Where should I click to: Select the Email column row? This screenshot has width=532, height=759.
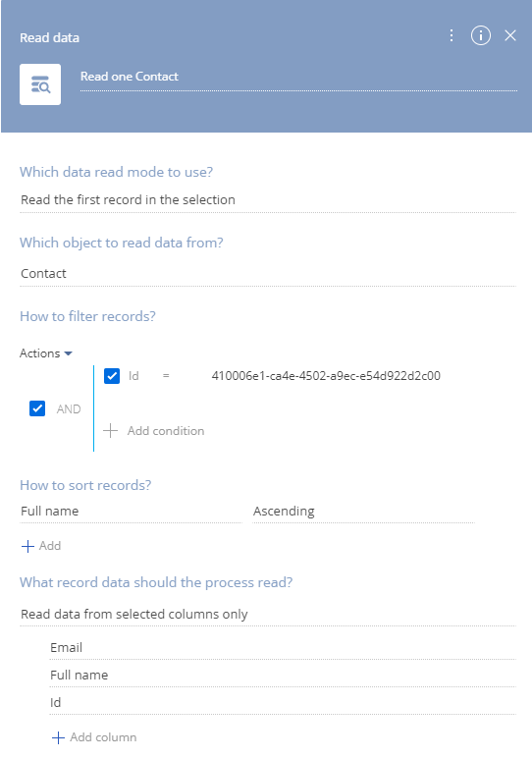284,648
